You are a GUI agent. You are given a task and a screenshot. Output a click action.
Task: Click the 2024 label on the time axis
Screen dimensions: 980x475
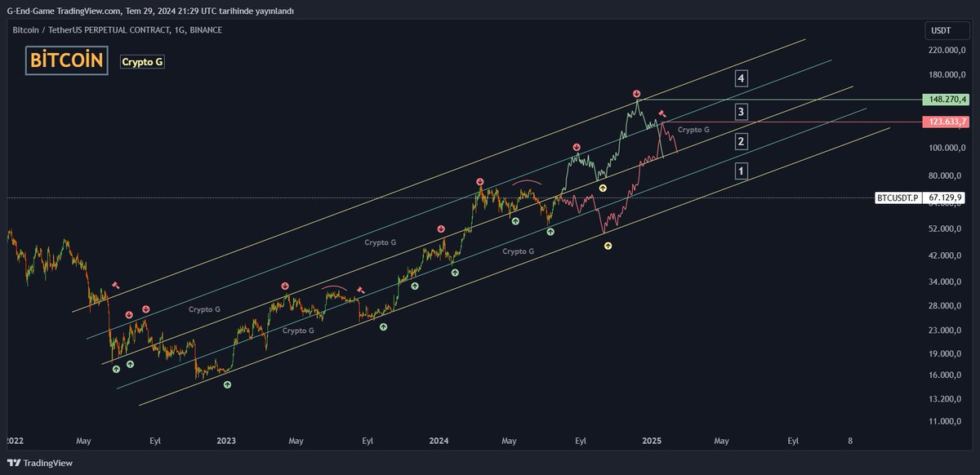[439, 441]
